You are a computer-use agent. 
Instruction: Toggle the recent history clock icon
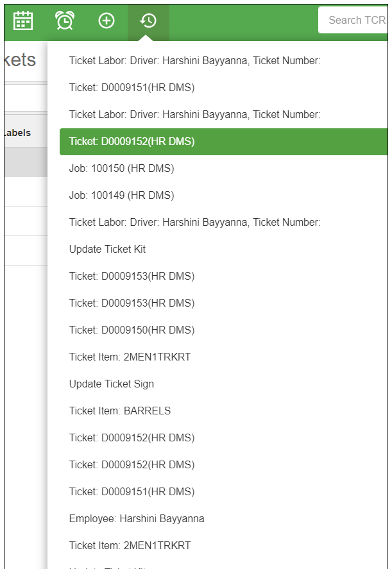point(148,21)
